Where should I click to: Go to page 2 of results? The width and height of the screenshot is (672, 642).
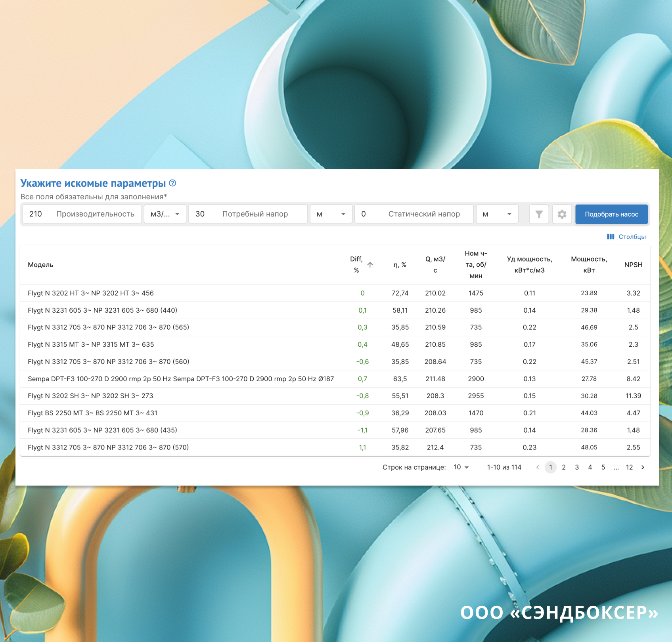[564, 467]
